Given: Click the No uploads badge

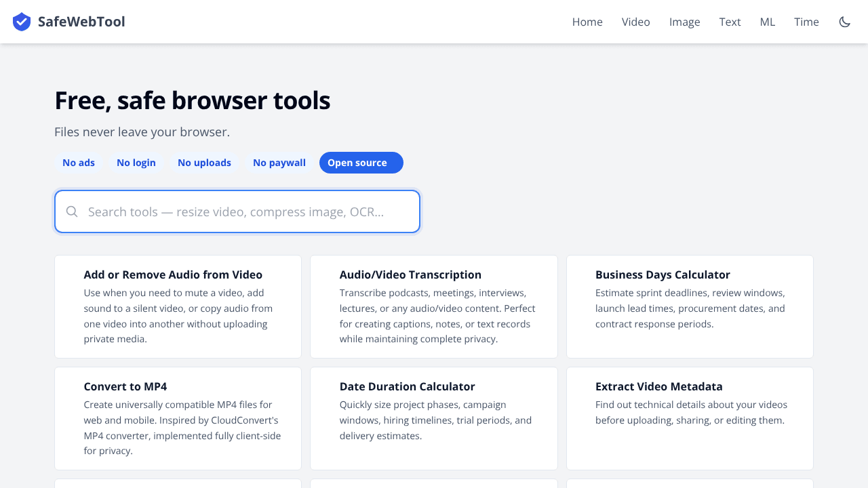Looking at the screenshot, I should pyautogui.click(x=204, y=163).
